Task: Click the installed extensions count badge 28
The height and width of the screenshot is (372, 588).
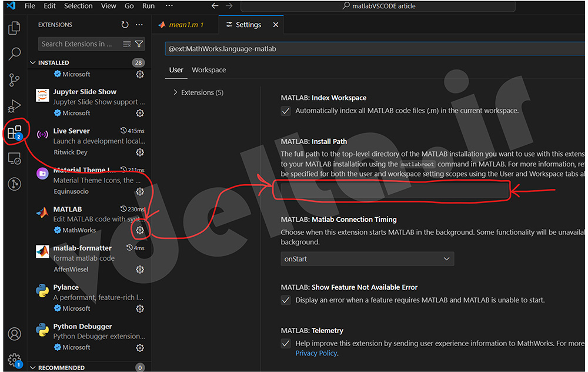Action: [138, 63]
